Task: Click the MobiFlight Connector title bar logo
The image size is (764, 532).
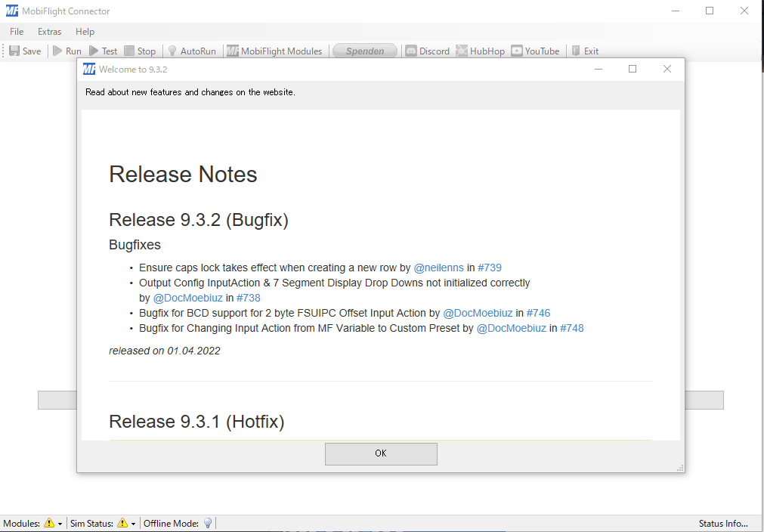Action: (x=11, y=11)
